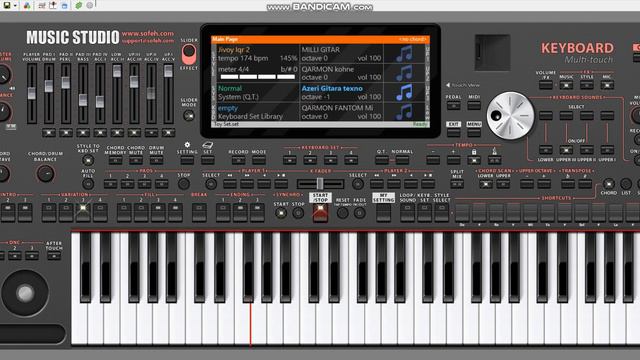Toggle STYLE TO KBD SET button
Screen dimensions: 640x360
coord(88,160)
